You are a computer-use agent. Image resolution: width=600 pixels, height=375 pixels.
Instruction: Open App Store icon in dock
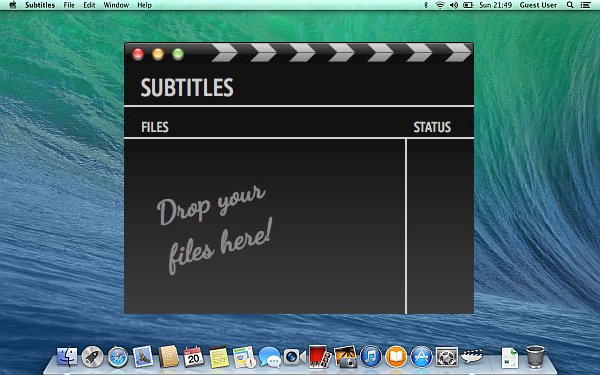(x=421, y=357)
